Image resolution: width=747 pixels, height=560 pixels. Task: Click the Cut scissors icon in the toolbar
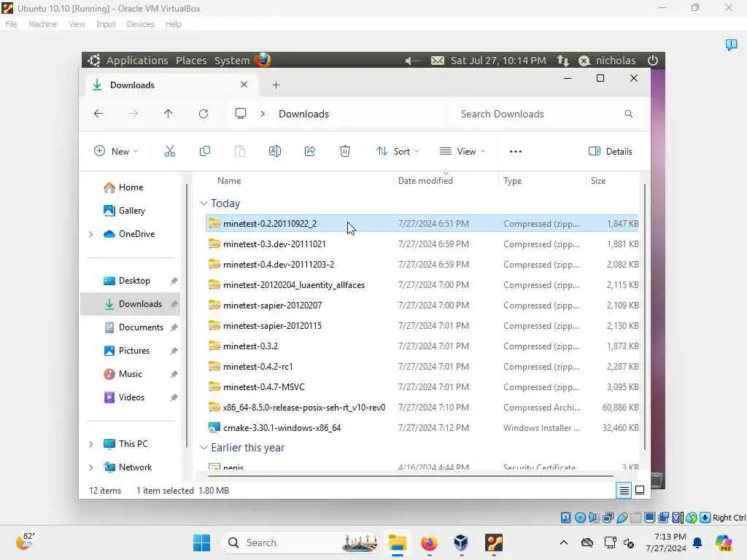coord(169,152)
